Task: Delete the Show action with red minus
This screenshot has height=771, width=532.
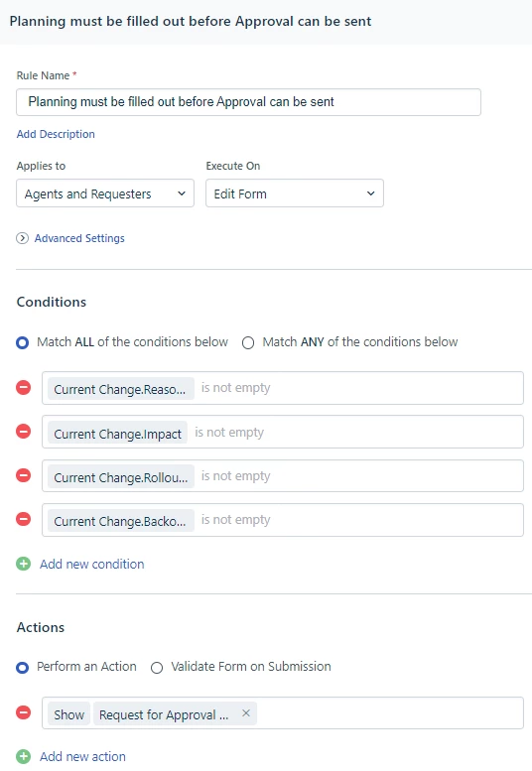Action: pyautogui.click(x=23, y=712)
